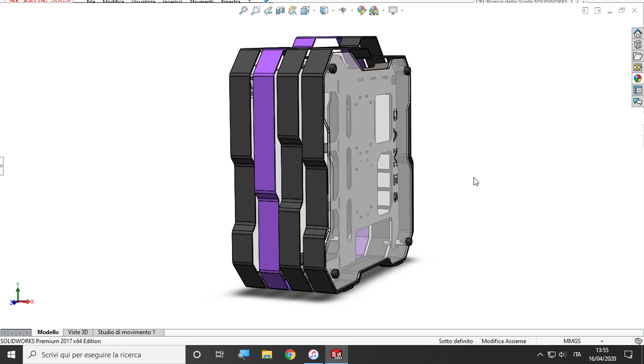
Task: Click the Ricerca della Guida SOLIDWORKS search box
Action: 526,2
